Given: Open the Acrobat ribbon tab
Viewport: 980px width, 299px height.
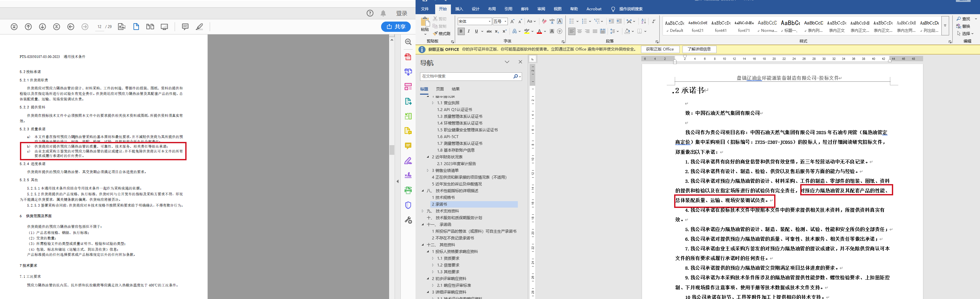Looking at the screenshot, I should pos(594,9).
